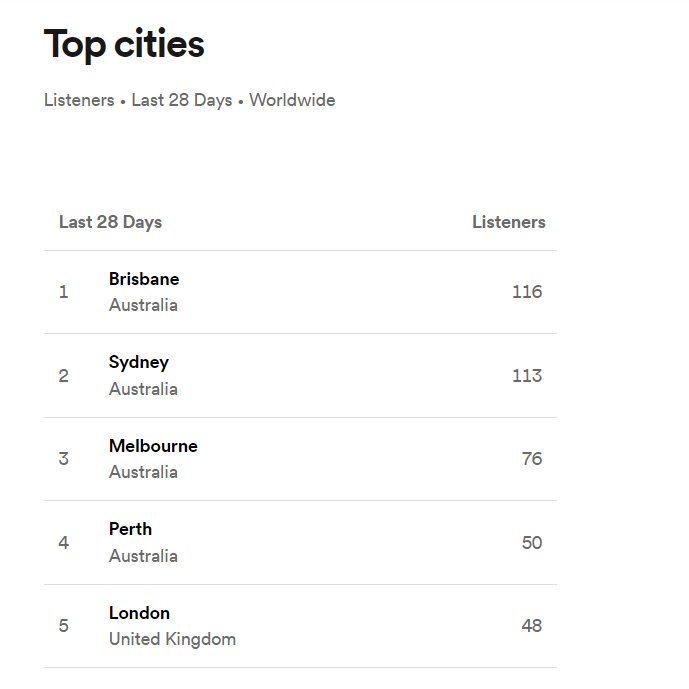Click the Listeners column header

pyautogui.click(x=509, y=222)
